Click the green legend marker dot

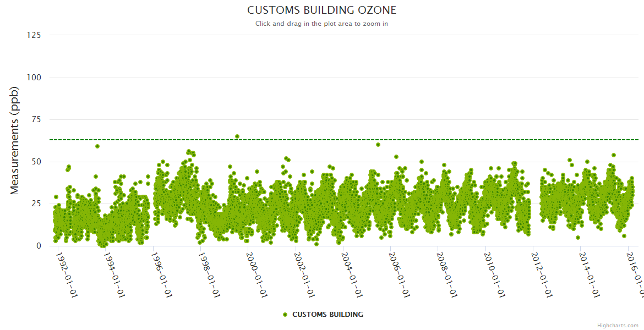[285, 315]
